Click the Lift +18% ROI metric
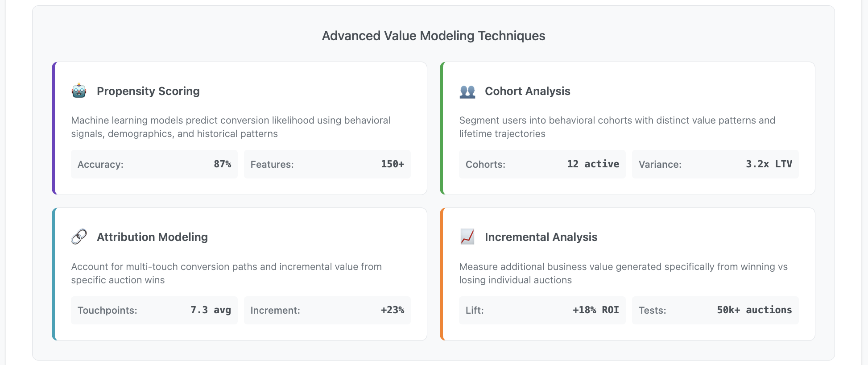 [542, 310]
